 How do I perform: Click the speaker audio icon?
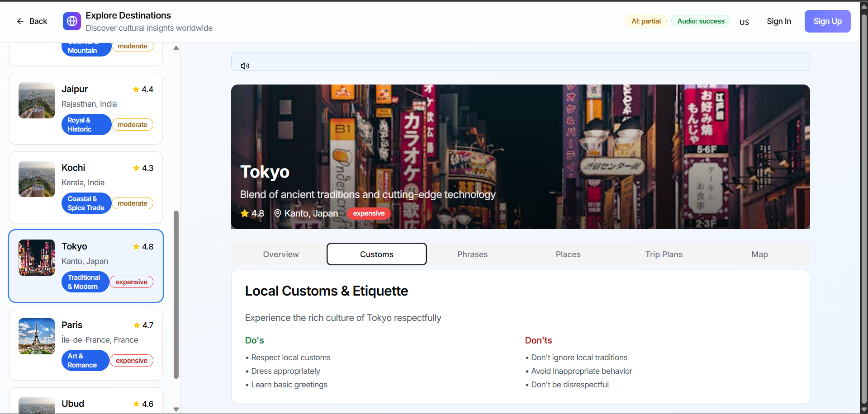coord(245,66)
